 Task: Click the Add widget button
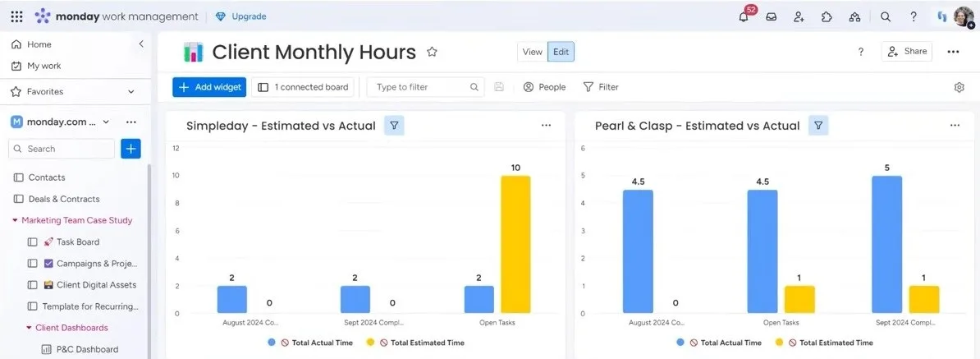point(209,87)
